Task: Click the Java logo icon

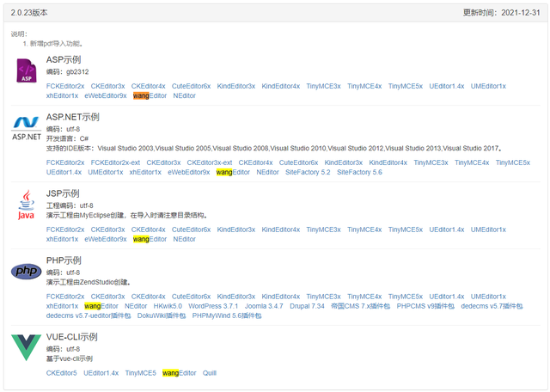Action: [27, 205]
